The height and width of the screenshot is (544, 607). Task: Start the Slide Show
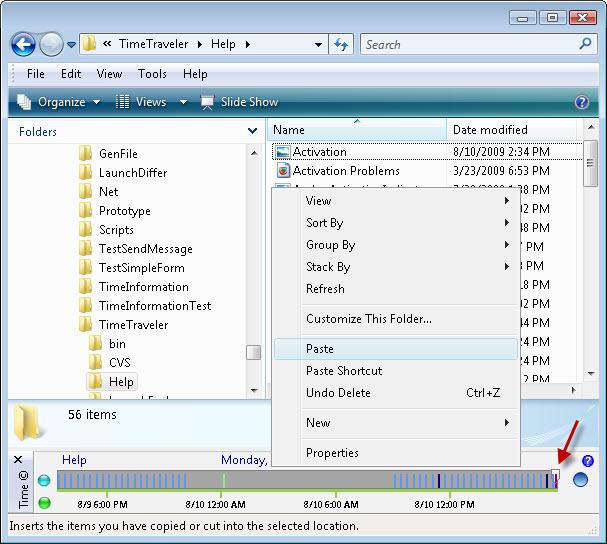click(x=239, y=102)
